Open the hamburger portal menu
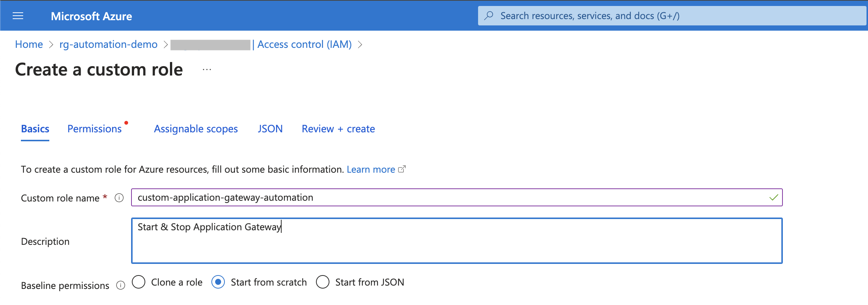This screenshot has height=305, width=868. 18,16
